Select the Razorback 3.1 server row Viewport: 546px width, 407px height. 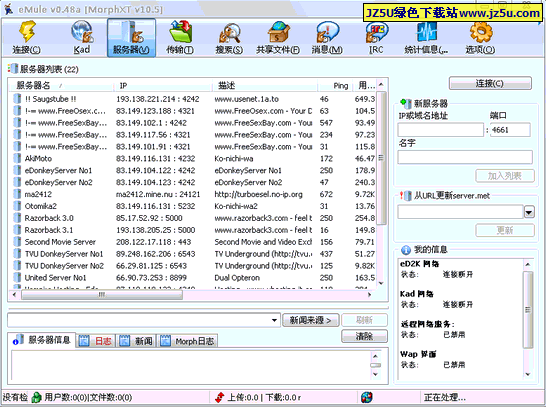point(194,230)
